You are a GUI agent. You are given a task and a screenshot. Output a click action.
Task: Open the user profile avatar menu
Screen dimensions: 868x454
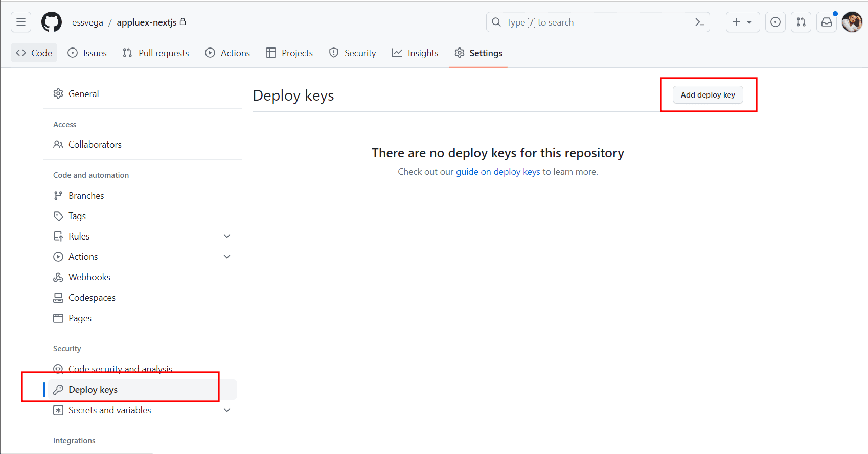tap(852, 22)
